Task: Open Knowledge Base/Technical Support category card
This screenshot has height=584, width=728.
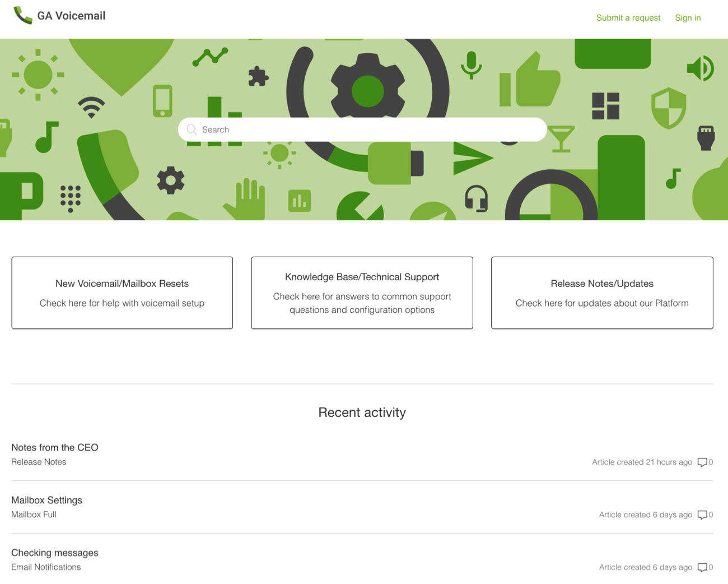Action: coord(362,293)
